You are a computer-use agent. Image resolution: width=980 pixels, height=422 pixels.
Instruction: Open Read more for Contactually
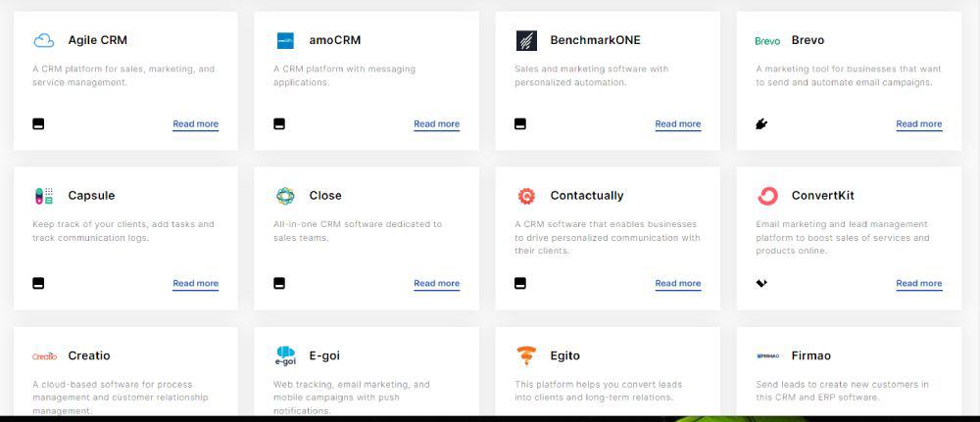pos(678,283)
